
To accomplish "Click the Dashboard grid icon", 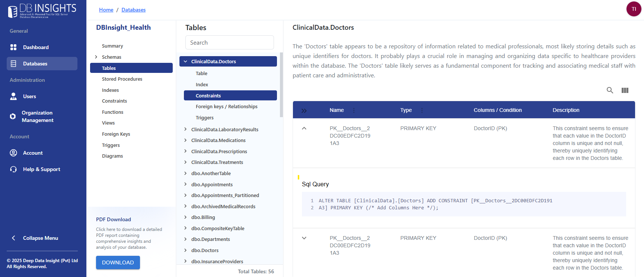I will [x=13, y=47].
